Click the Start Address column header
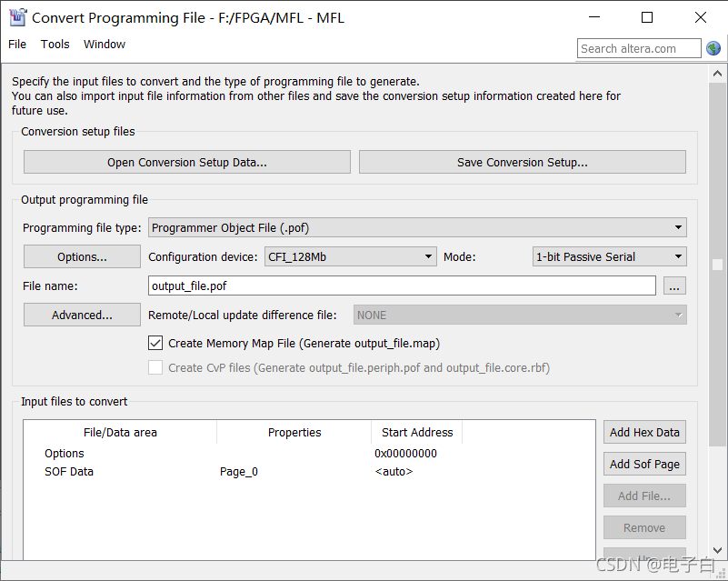The image size is (728, 581). (417, 433)
